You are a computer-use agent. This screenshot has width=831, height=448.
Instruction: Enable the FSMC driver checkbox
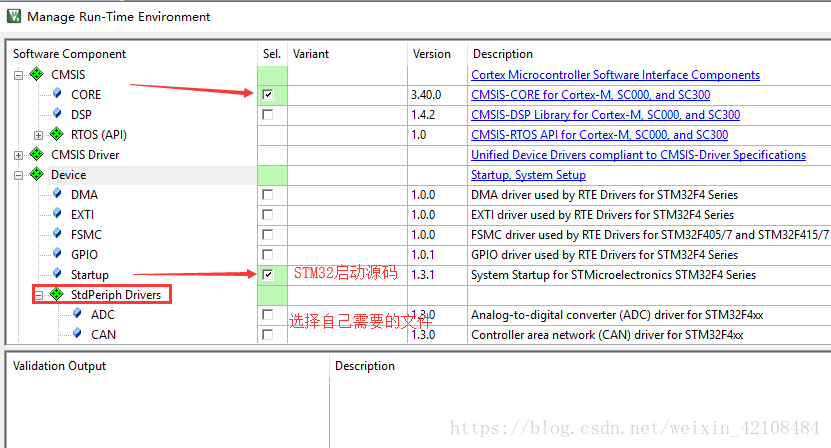pyautogui.click(x=268, y=235)
